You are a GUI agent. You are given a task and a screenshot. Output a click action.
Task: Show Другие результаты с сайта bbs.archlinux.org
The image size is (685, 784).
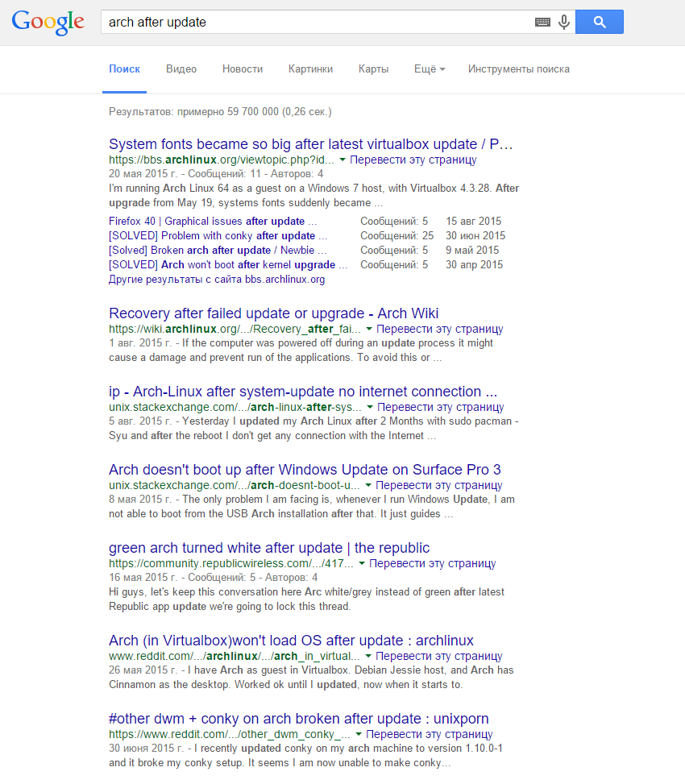(217, 279)
